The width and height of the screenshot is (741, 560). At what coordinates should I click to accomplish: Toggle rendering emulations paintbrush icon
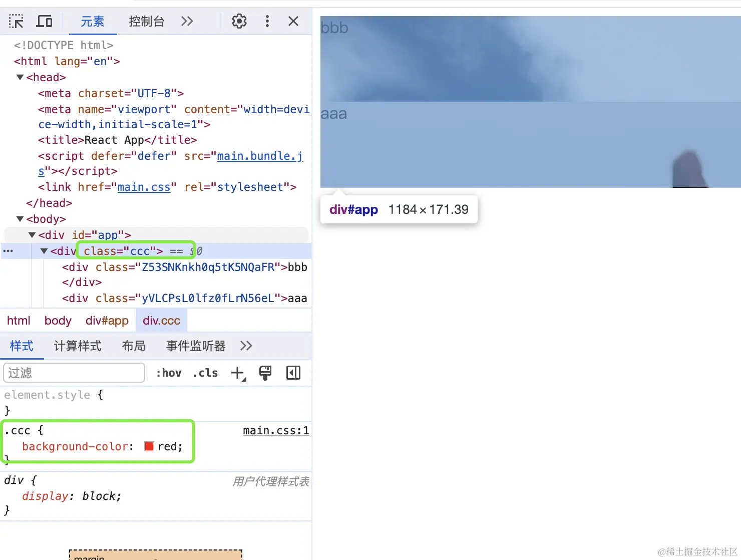tap(265, 373)
